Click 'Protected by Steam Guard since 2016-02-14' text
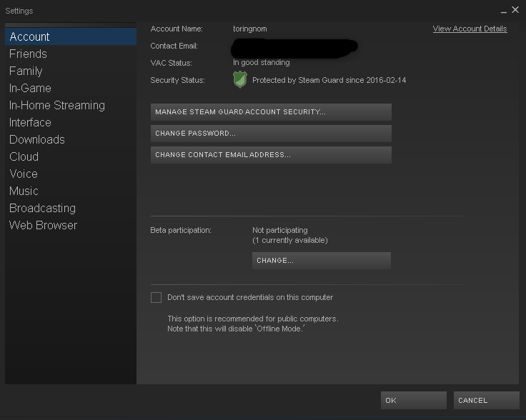The height and width of the screenshot is (420, 526). tap(329, 80)
